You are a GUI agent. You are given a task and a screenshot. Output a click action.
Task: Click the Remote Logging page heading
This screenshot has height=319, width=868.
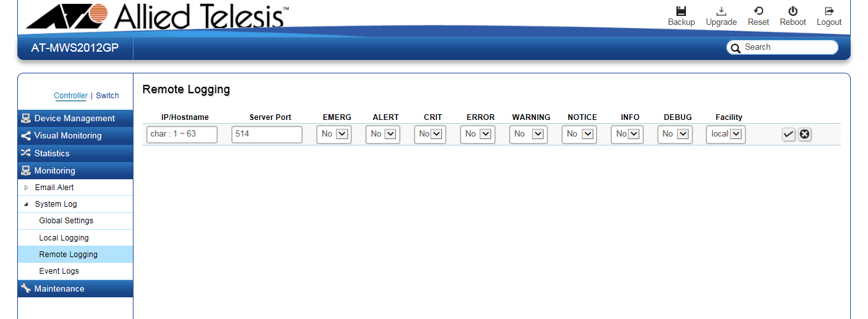(186, 89)
